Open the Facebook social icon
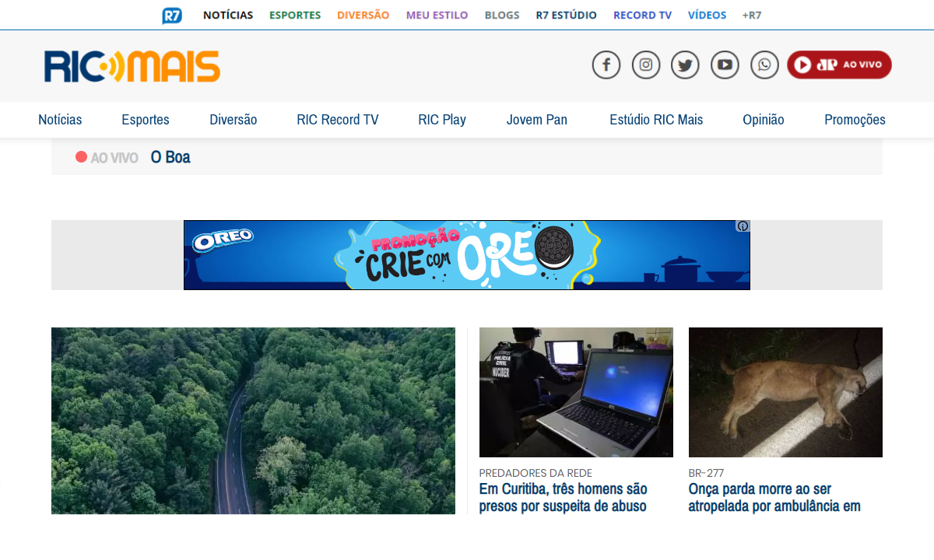Viewport: 934px width, 560px height. pos(606,65)
